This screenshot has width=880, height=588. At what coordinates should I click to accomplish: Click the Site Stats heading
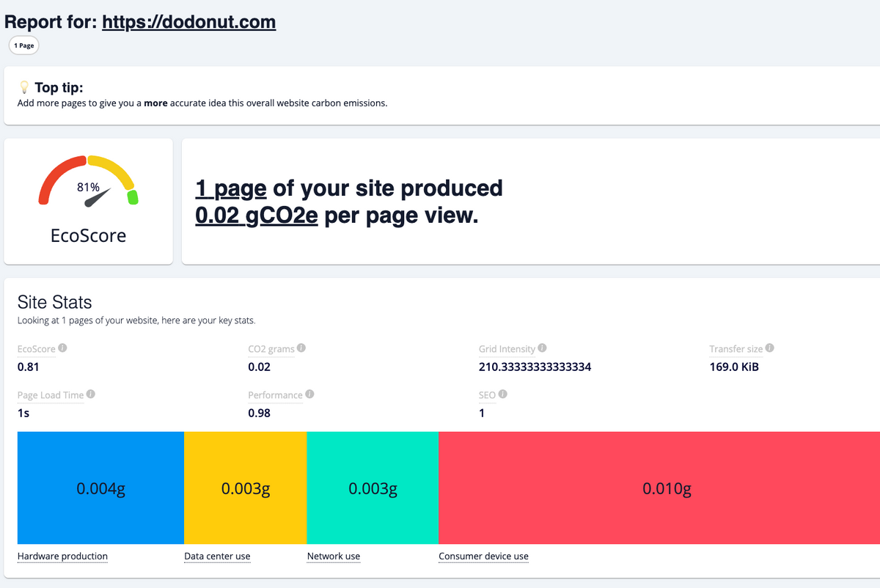(55, 302)
